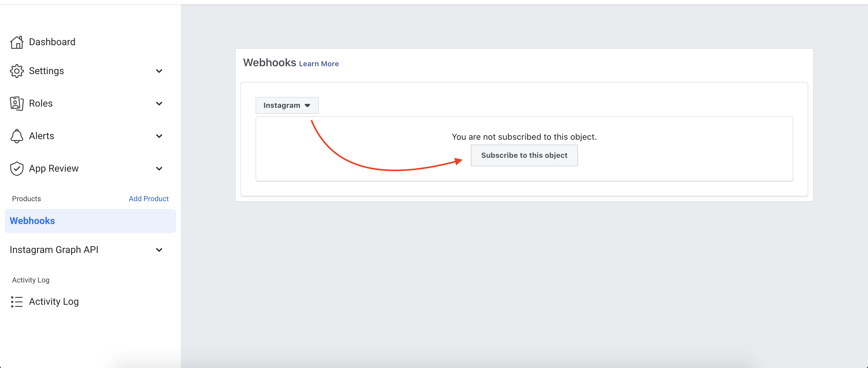Expand the Alerts section chevron
868x368 pixels.
[x=159, y=136]
